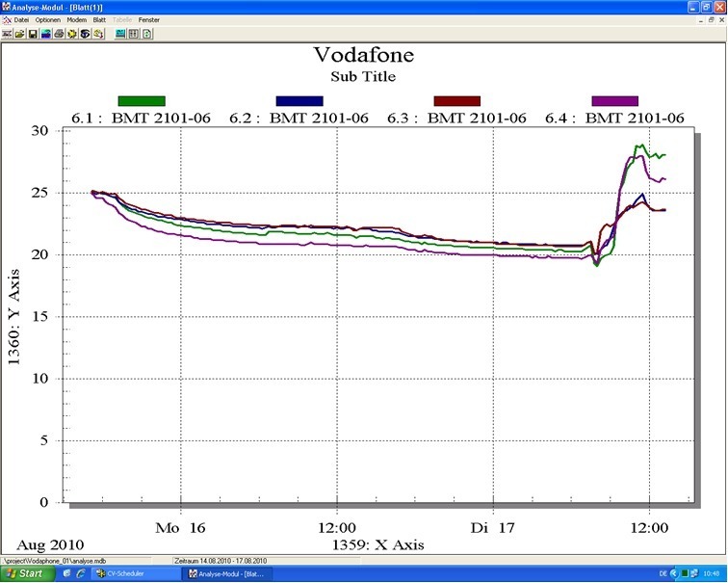The width and height of the screenshot is (728, 583).
Task: Click the grey table grid toolbar icon
Action: point(133,34)
